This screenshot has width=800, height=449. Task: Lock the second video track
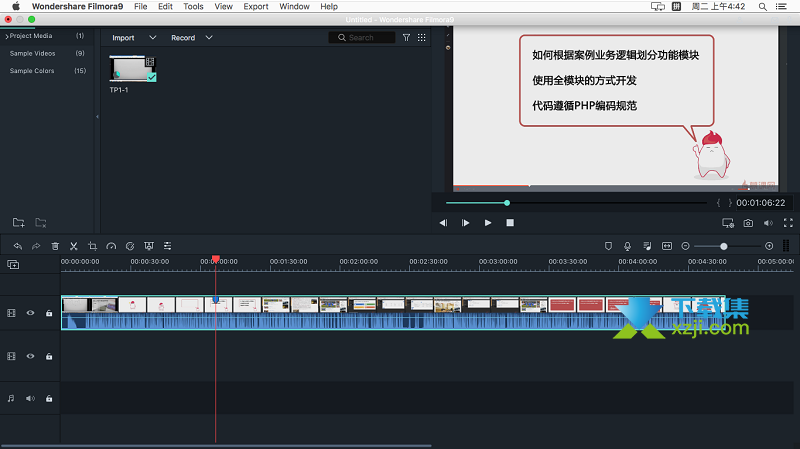pos(49,356)
